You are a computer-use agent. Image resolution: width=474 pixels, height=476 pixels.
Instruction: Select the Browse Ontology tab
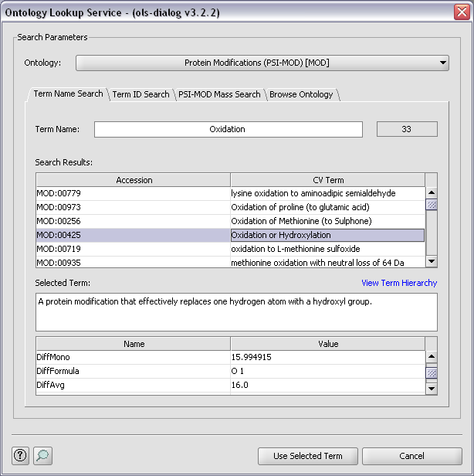[301, 94]
